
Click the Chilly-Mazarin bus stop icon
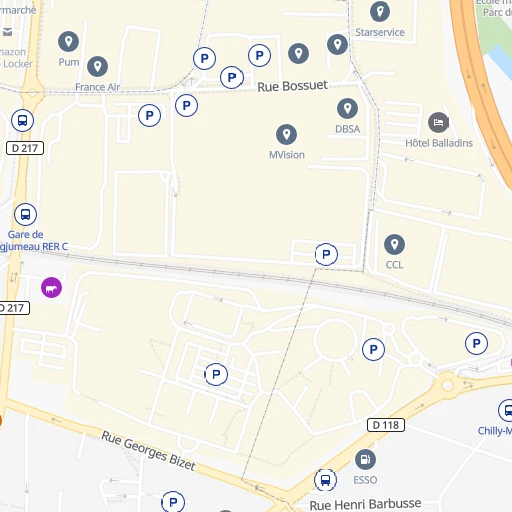[507, 410]
